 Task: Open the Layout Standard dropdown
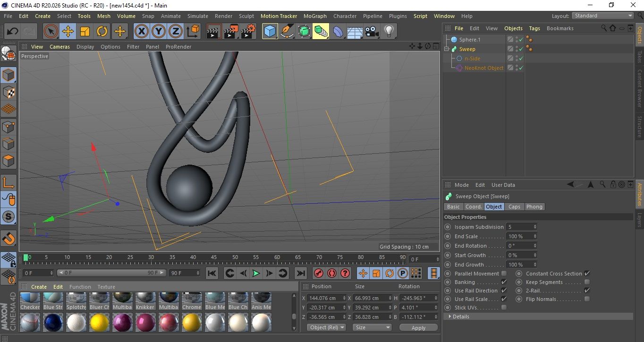click(603, 16)
